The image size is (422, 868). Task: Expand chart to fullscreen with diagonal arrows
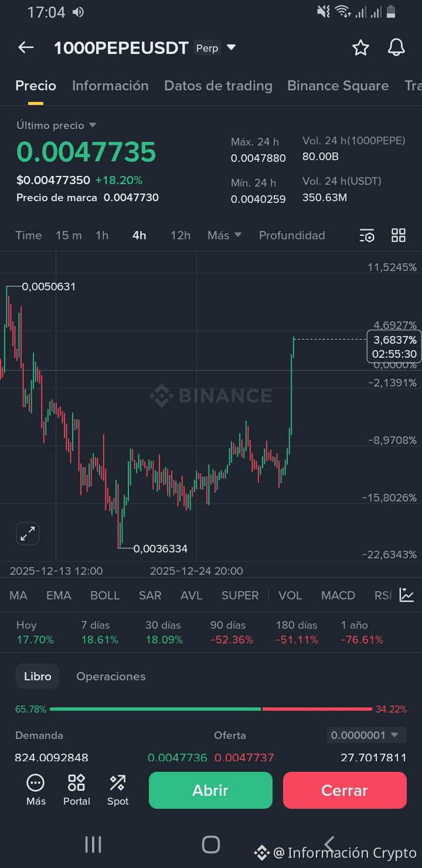28,534
